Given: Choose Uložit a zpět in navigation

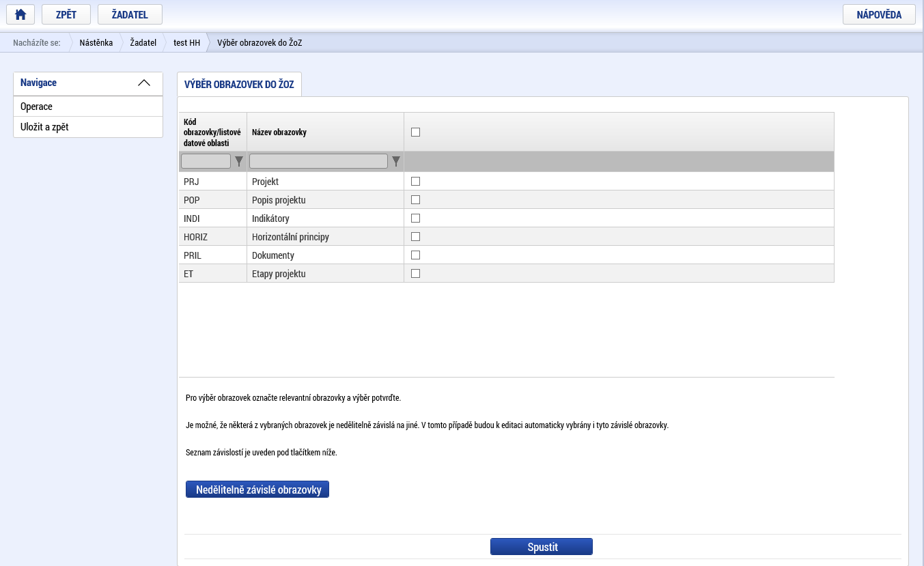Looking at the screenshot, I should click(88, 127).
